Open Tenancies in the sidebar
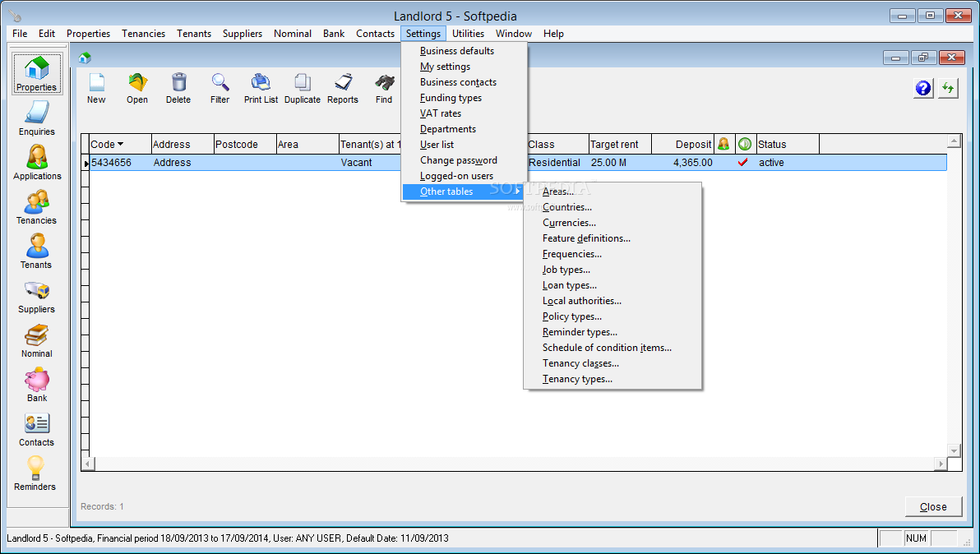The image size is (980, 554). point(37,207)
